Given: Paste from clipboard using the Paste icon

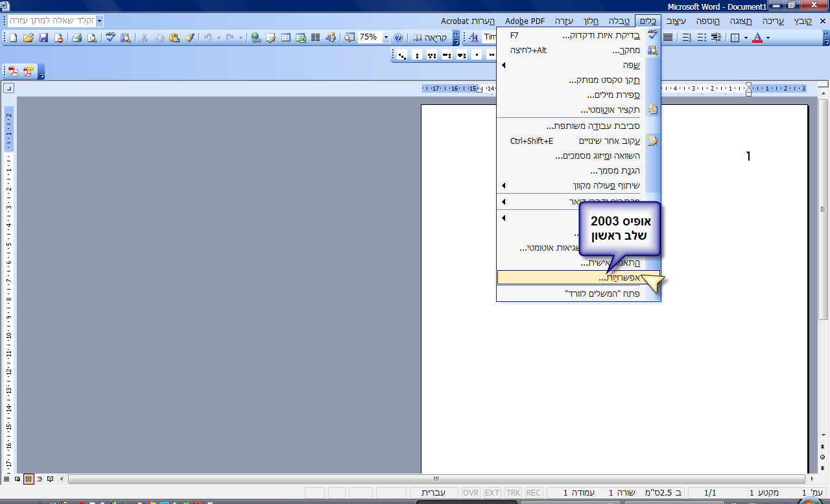Looking at the screenshot, I should pos(174,38).
